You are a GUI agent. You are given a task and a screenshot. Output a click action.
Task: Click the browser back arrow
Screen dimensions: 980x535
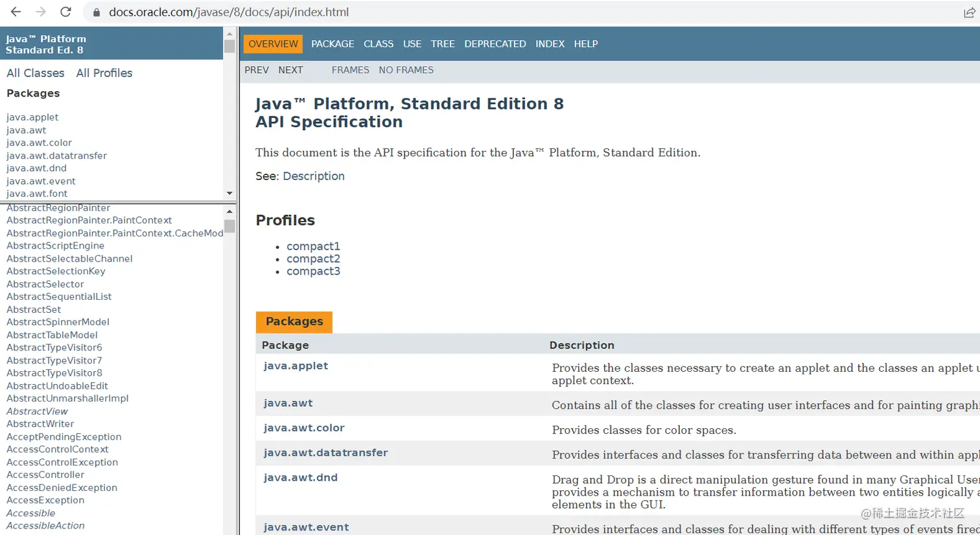click(x=16, y=12)
